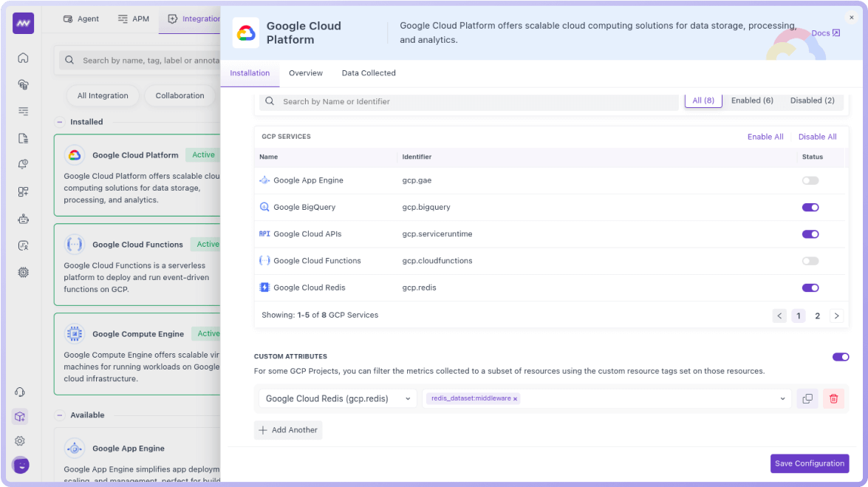Click the Middleware logo icon in sidebar
This screenshot has width=868, height=487.
(x=23, y=23)
